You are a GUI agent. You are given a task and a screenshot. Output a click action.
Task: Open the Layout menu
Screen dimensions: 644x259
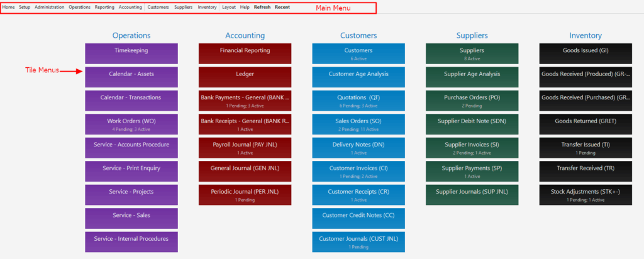pyautogui.click(x=229, y=7)
